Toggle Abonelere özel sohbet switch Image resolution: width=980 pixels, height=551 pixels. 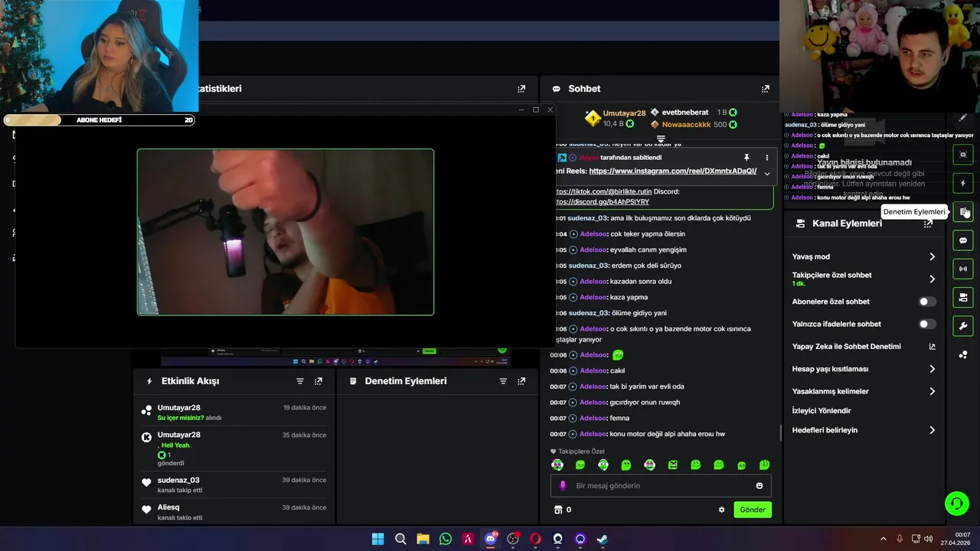[927, 302]
